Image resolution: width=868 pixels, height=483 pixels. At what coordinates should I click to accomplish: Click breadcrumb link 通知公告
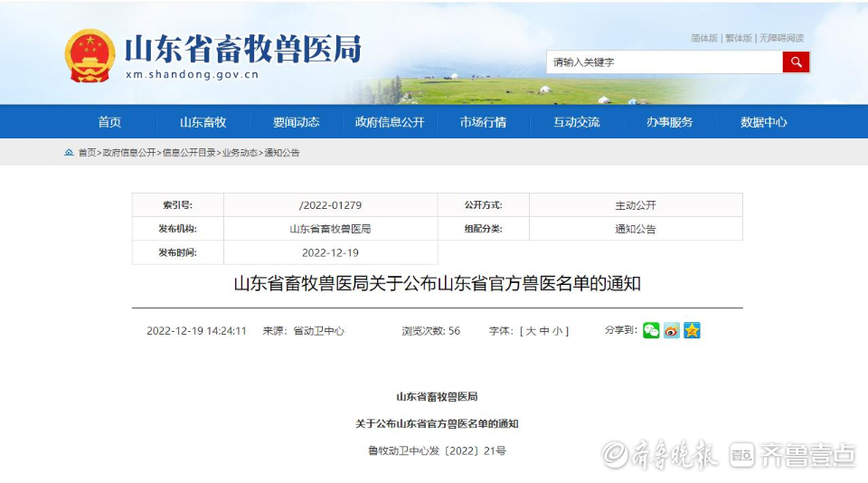(282, 152)
